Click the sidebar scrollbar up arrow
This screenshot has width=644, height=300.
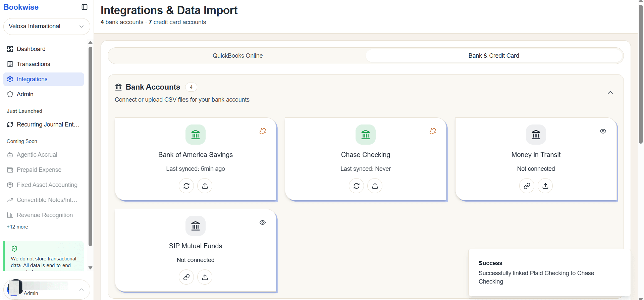[90, 43]
